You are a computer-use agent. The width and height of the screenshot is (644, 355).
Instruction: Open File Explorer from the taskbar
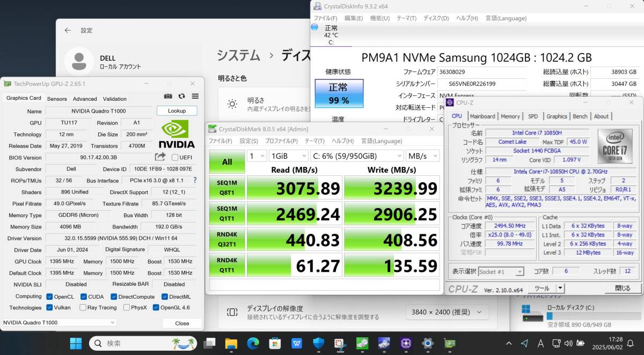click(x=231, y=343)
